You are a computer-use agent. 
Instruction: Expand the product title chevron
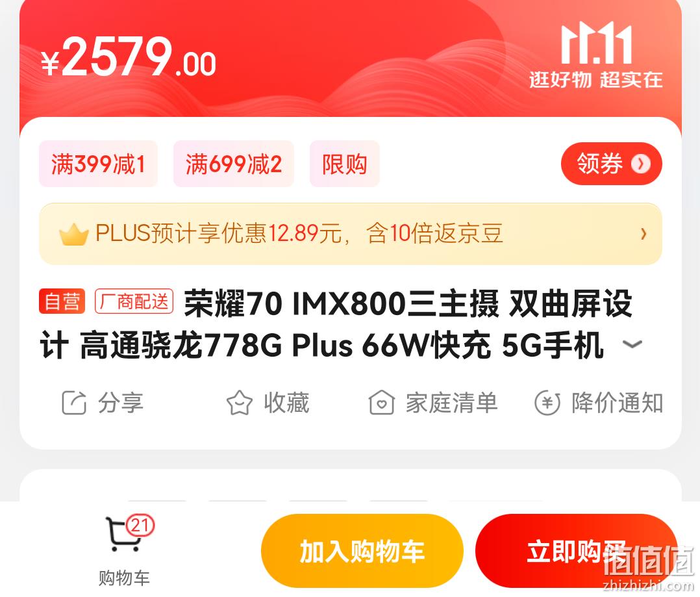point(632,344)
